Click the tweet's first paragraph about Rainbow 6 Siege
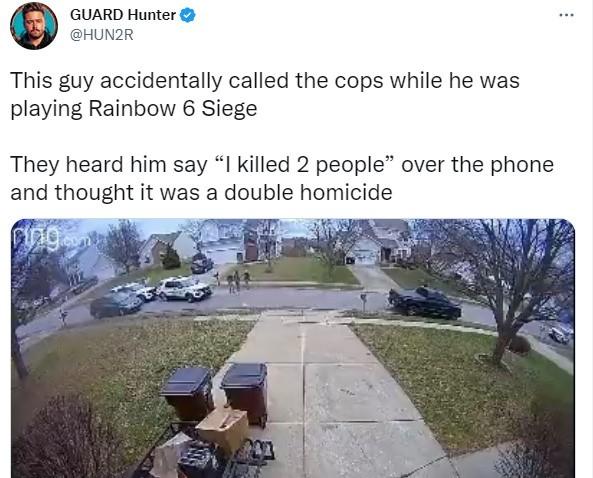The image size is (593, 478). coord(265,95)
